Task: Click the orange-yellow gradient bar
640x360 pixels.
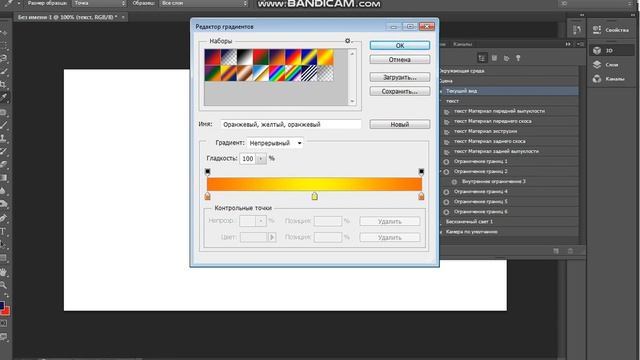Action: click(314, 184)
